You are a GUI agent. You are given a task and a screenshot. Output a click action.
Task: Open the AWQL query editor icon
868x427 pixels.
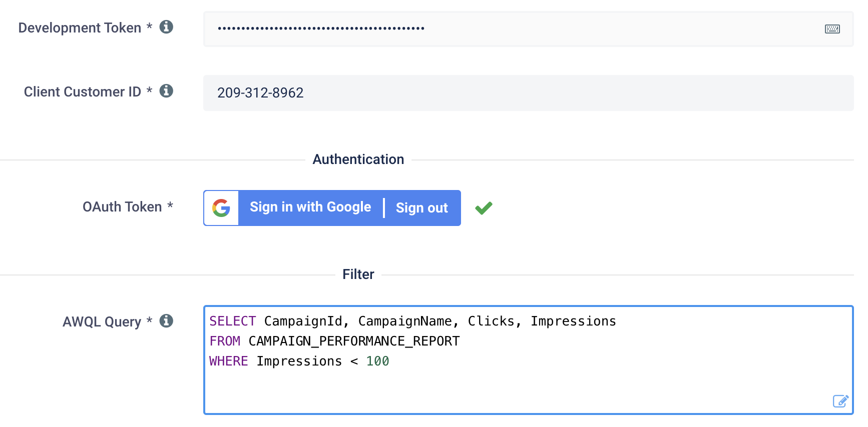click(840, 401)
